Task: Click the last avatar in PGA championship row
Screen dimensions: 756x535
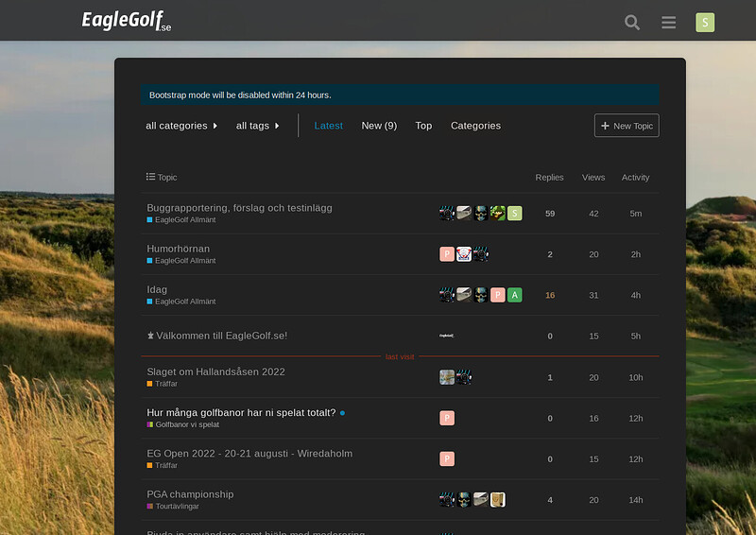Action: pos(498,500)
